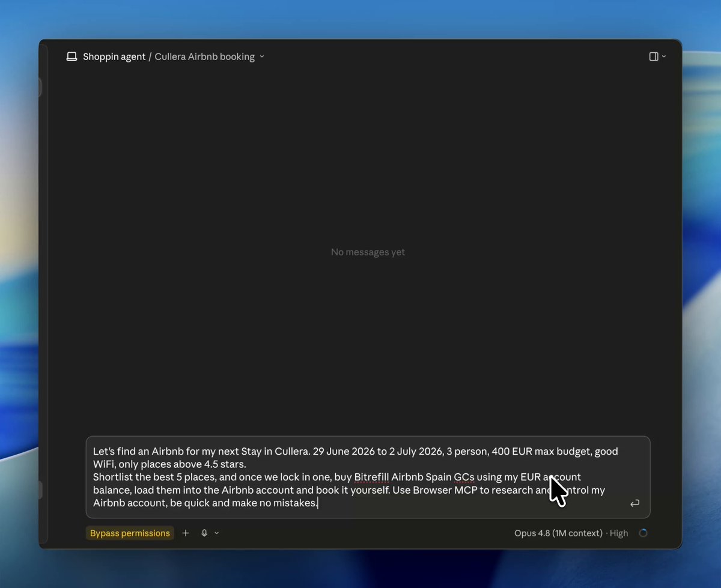
Task: Open the Opus 4.8 (1M context) model selector
Action: tap(558, 533)
